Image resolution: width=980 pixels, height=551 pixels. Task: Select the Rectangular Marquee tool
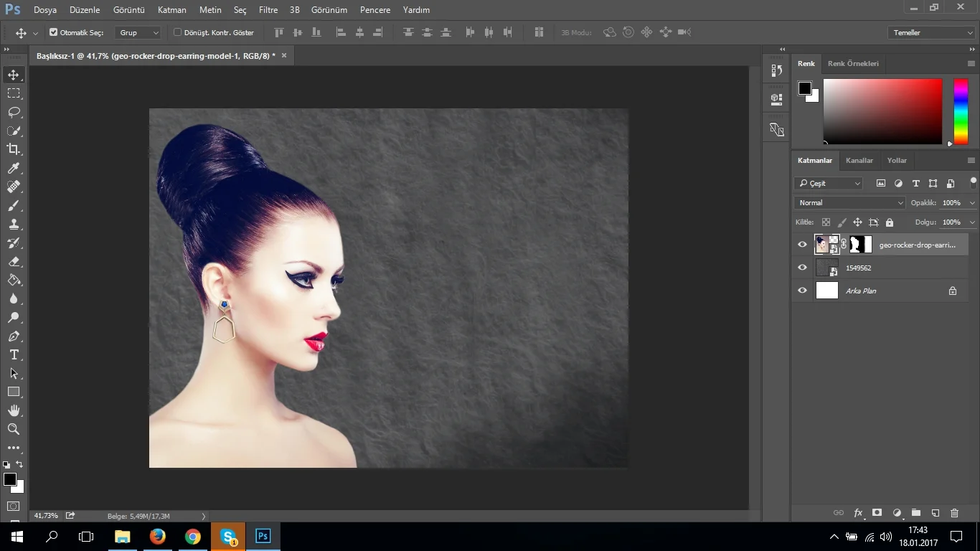coord(14,93)
